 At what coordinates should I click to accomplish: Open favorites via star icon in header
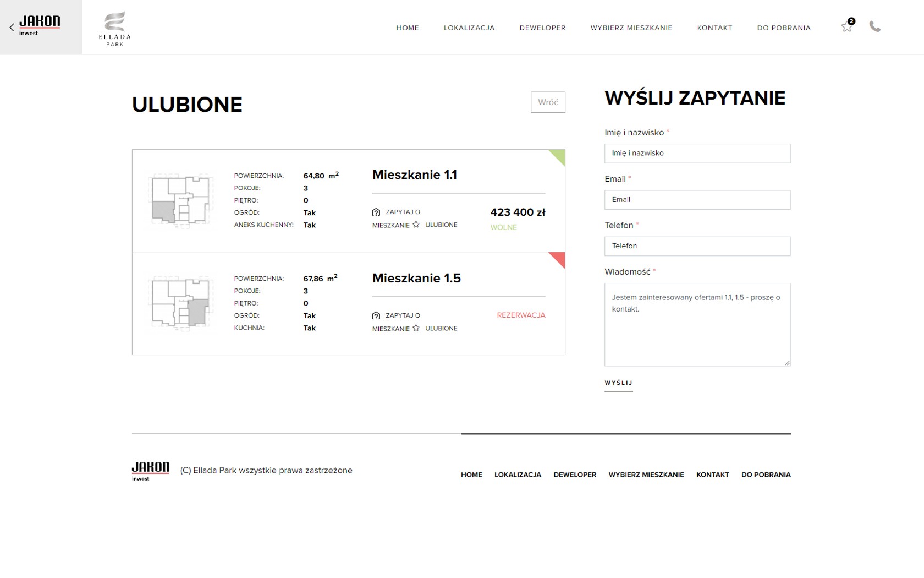(847, 26)
